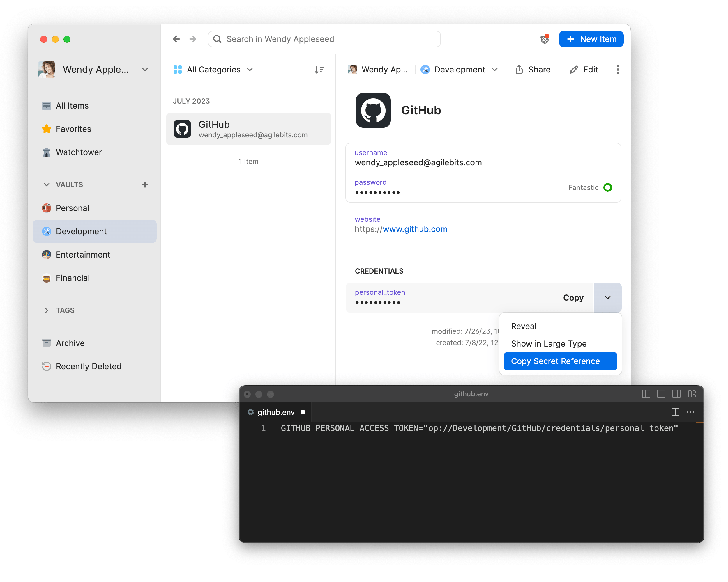The height and width of the screenshot is (582, 728).
Task: Open the All Categories filter dropdown
Action: click(x=213, y=70)
